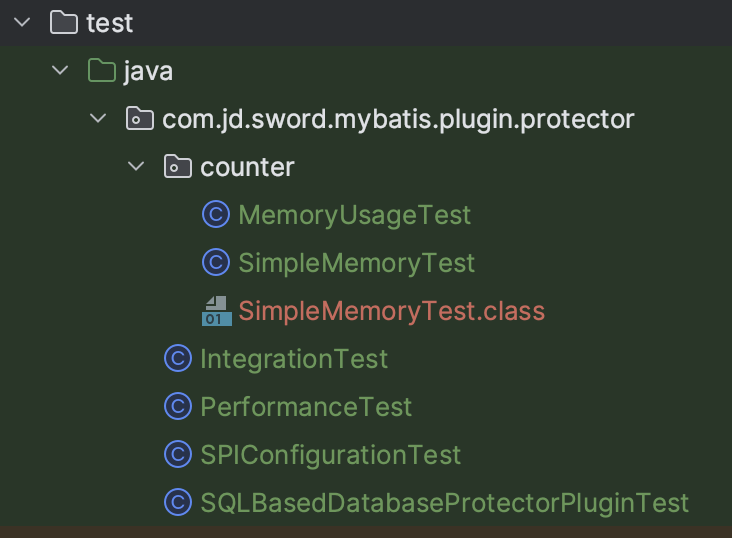The height and width of the screenshot is (538, 732).
Task: Click the SPIConfigurationTest class icon
Action: (178, 455)
